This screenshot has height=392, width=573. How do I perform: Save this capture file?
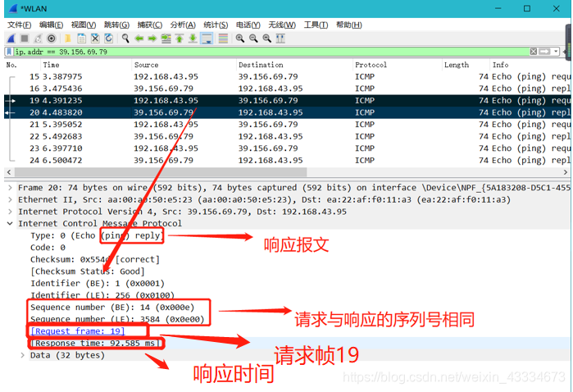pyautogui.click(x=81, y=39)
